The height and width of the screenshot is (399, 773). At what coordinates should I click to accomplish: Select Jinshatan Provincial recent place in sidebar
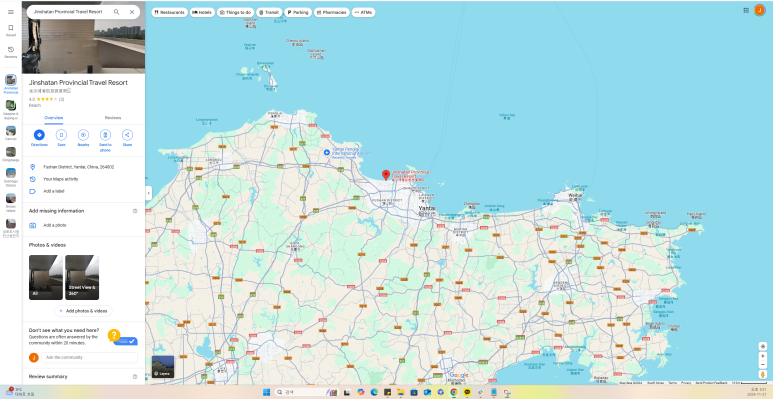click(x=11, y=84)
